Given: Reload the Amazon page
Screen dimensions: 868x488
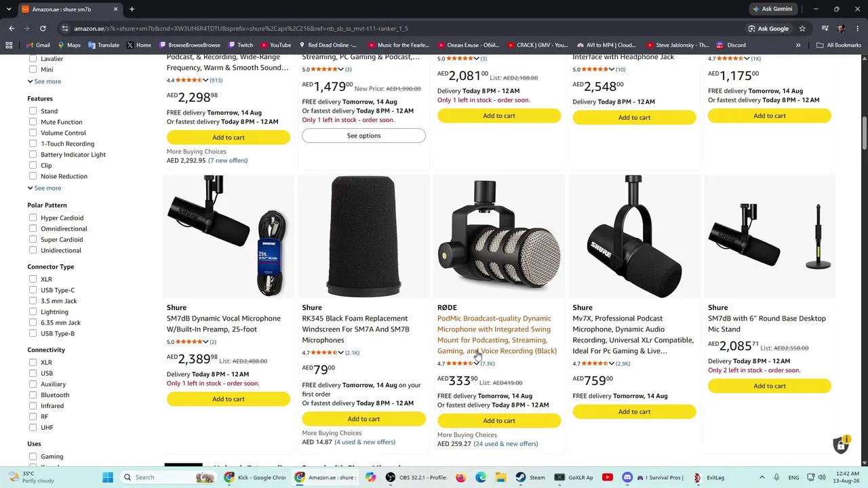Looking at the screenshot, I should 43,28.
